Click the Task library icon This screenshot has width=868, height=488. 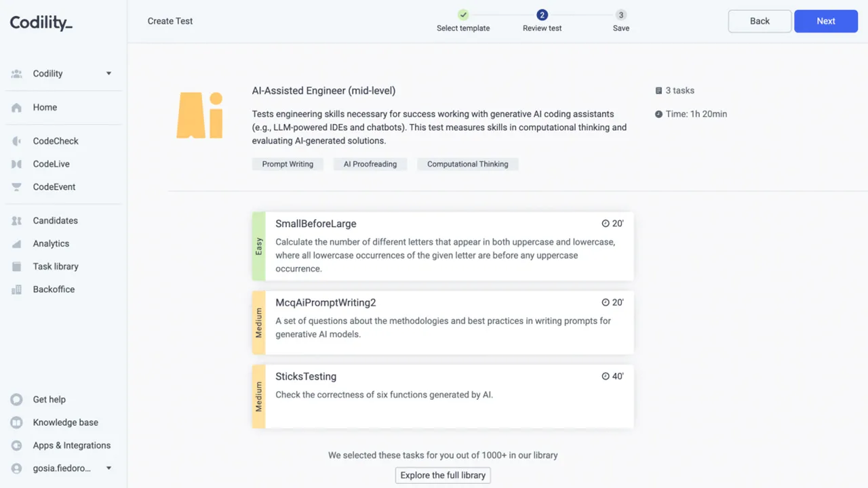[x=17, y=267]
